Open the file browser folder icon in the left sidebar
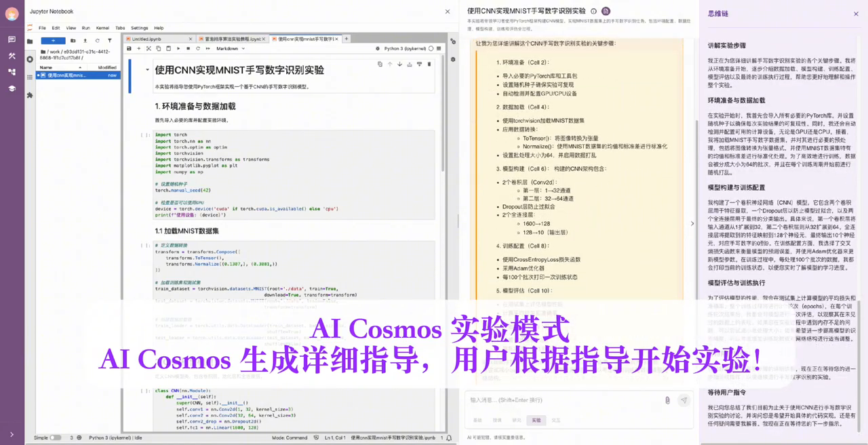Image resolution: width=868 pixels, height=445 pixels. [30, 41]
